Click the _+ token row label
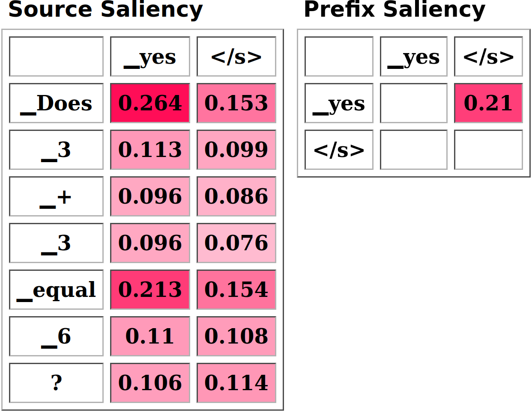The image size is (532, 412). click(x=56, y=196)
